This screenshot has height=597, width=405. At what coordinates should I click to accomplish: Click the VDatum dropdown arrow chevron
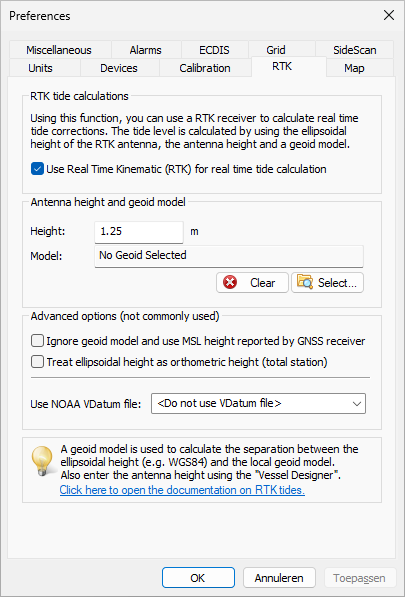pyautogui.click(x=357, y=404)
